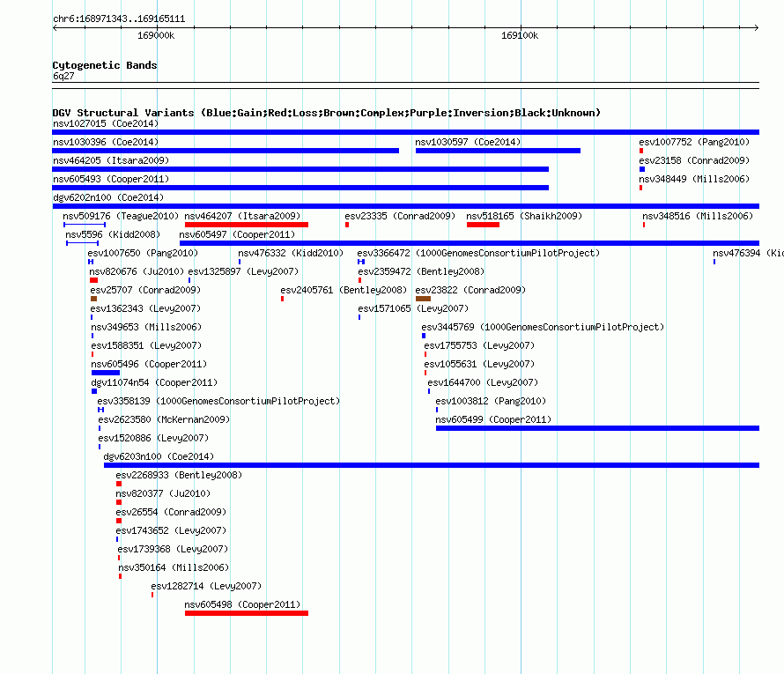The image size is (784, 674).
Task: Click the brown esv23822 (Conrad2009) complex bar
Action: coord(423,299)
